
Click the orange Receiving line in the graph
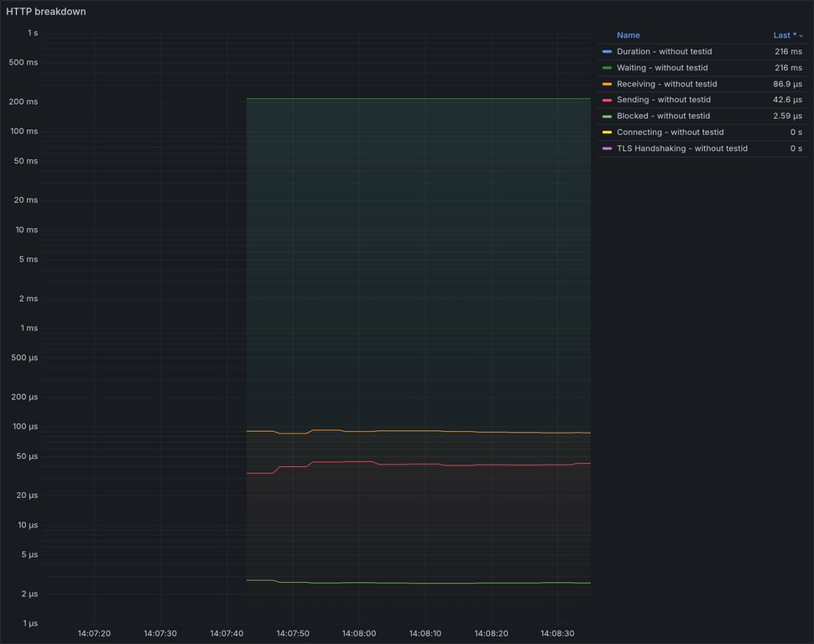[415, 431]
